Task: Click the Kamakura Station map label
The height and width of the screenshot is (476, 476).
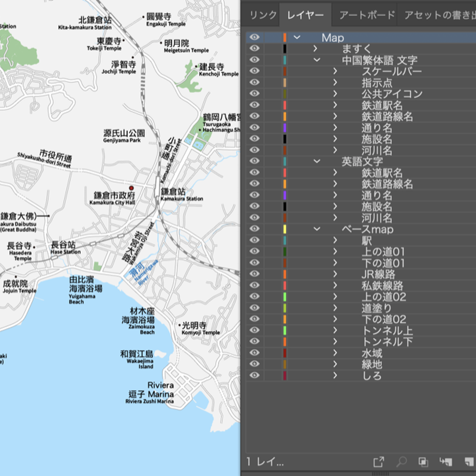Action: pyautogui.click(x=182, y=199)
